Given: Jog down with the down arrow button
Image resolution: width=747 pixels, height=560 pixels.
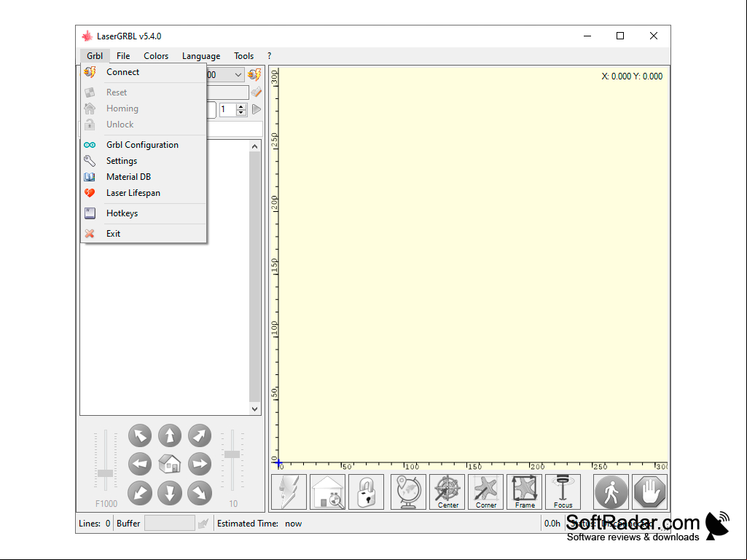Looking at the screenshot, I should click(170, 493).
